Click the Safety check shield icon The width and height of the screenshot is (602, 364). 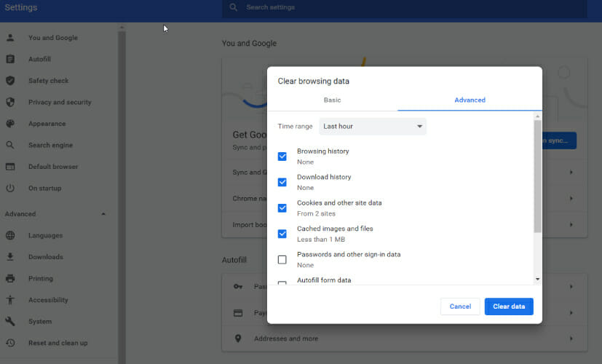click(x=10, y=81)
